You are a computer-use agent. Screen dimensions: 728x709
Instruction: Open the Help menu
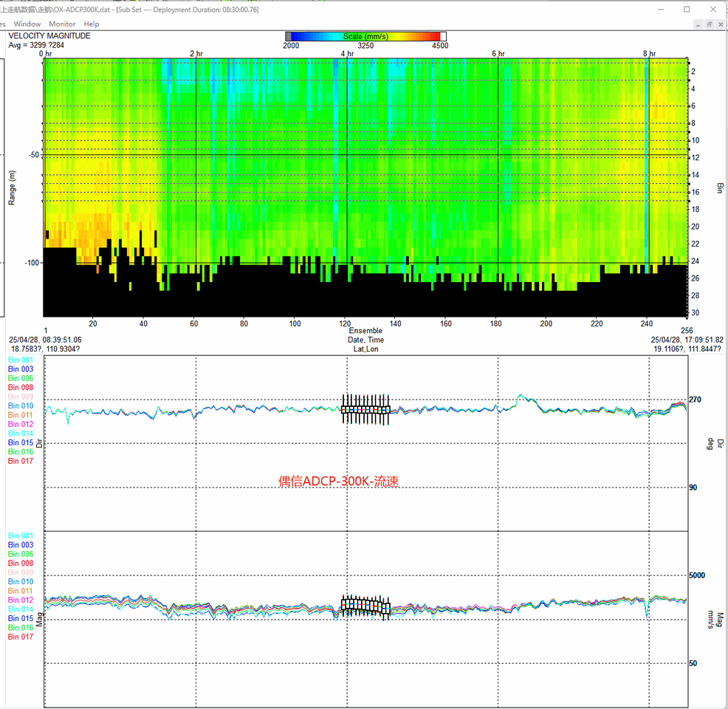[92, 24]
